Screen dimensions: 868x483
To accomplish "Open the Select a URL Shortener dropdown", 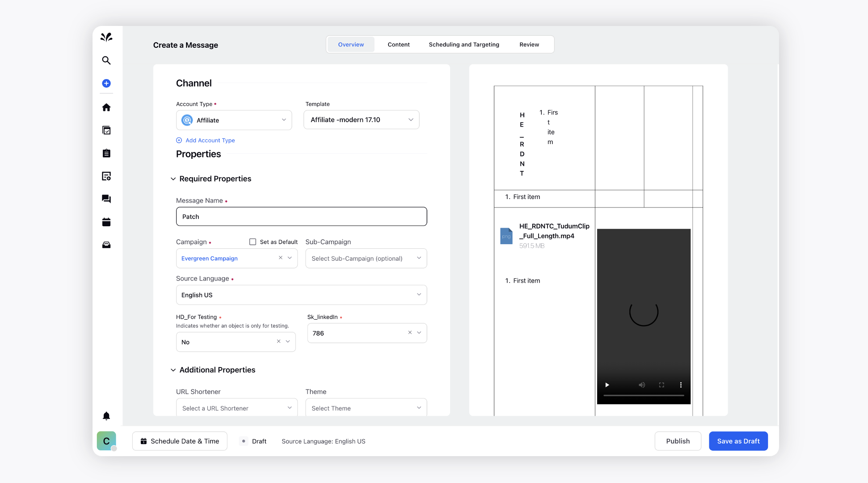I will [237, 408].
